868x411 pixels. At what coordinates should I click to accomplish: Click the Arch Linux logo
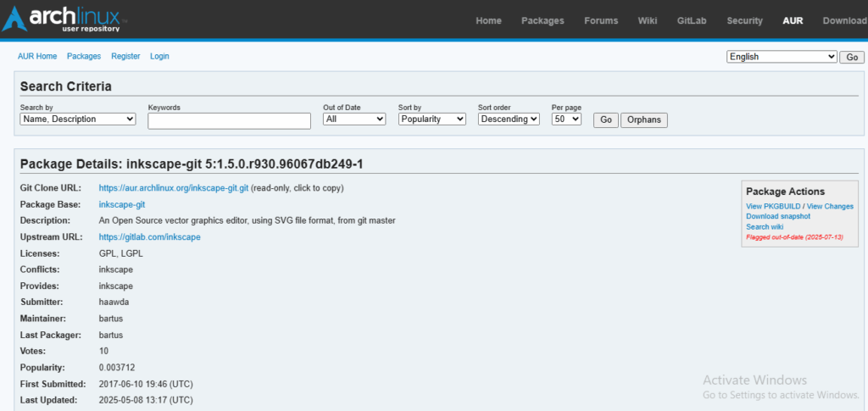64,19
